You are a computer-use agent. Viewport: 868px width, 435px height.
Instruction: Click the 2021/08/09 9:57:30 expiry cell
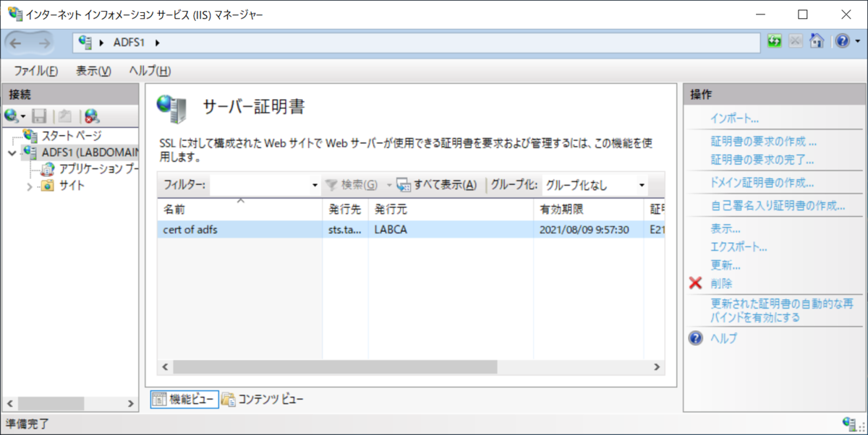click(589, 230)
